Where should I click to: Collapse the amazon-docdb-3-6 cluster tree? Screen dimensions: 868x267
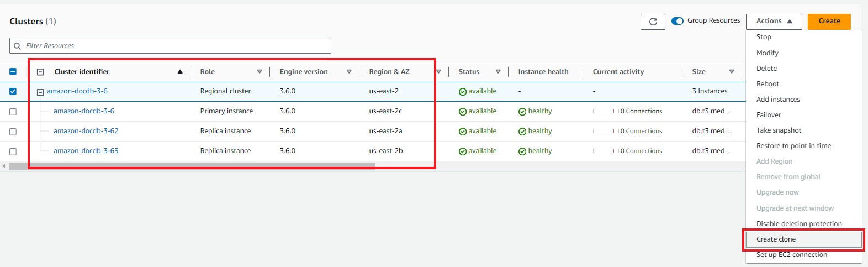click(40, 92)
